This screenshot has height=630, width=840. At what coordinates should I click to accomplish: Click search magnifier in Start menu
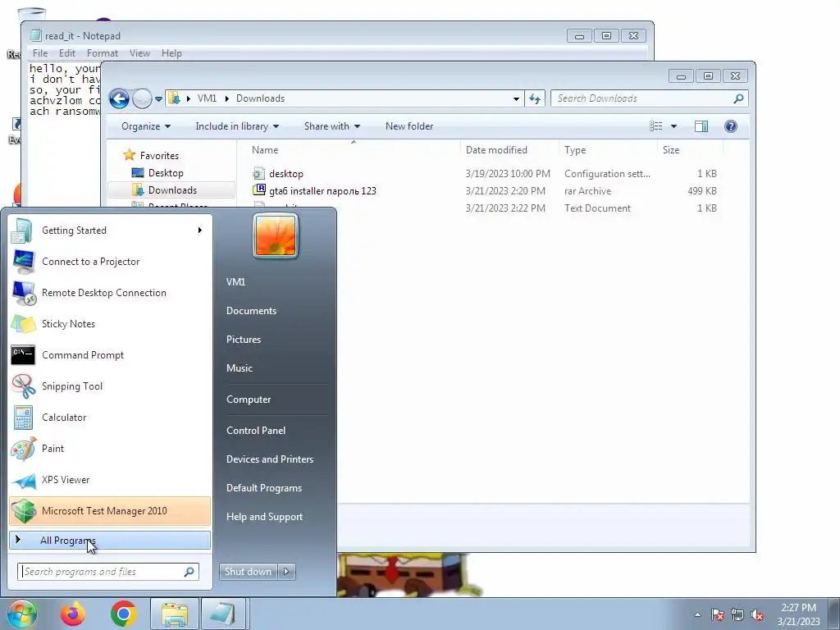pyautogui.click(x=189, y=572)
